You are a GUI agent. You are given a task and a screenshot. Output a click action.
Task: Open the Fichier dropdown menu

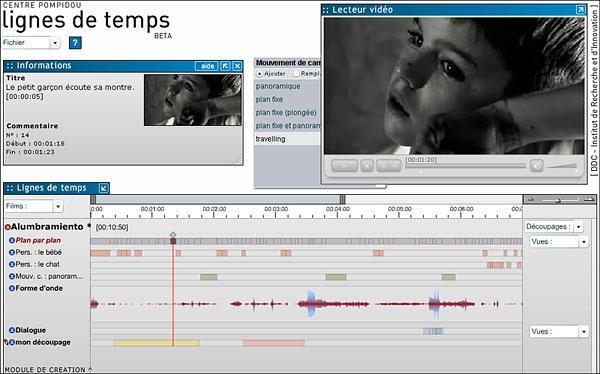(x=55, y=43)
